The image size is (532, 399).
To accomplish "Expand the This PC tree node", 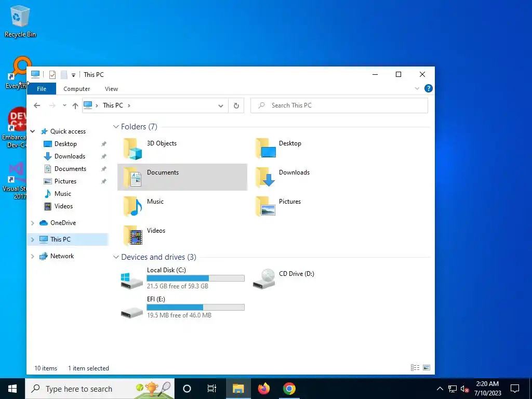I will point(33,240).
